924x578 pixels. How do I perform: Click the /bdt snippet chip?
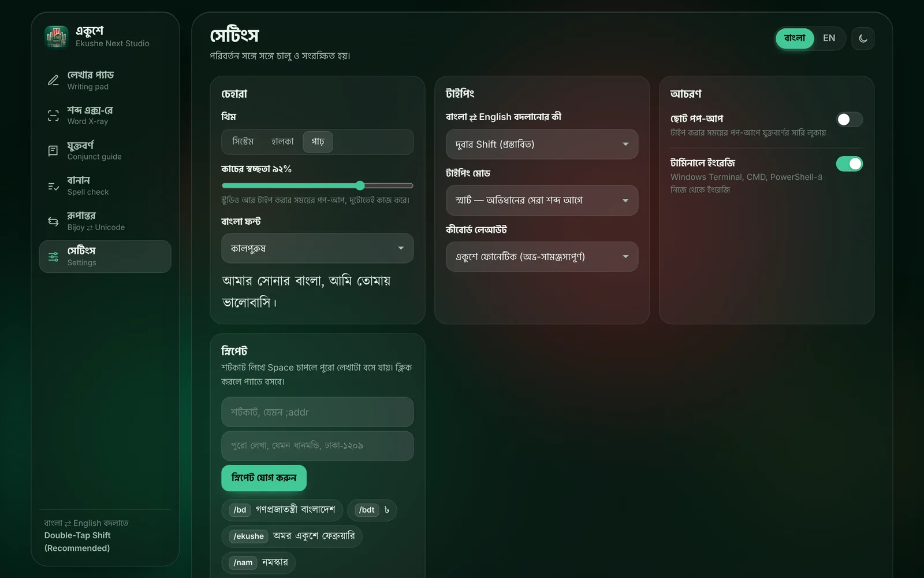pyautogui.click(x=372, y=510)
